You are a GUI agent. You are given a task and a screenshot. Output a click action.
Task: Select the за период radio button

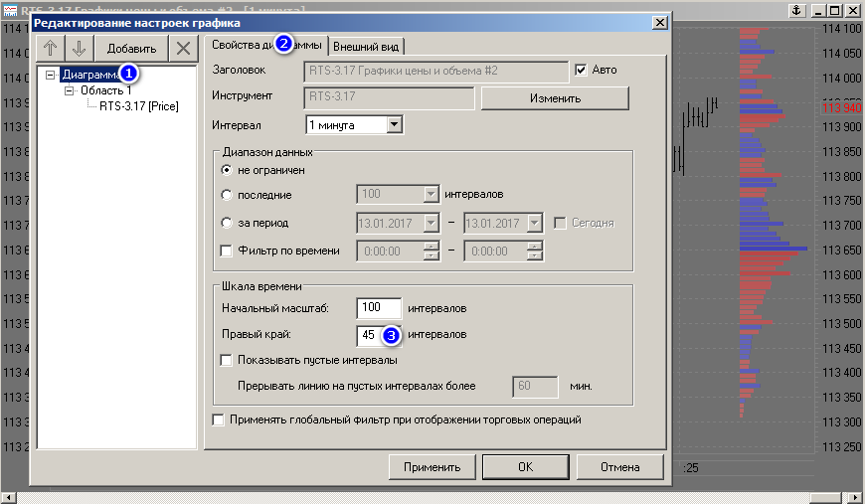(227, 223)
